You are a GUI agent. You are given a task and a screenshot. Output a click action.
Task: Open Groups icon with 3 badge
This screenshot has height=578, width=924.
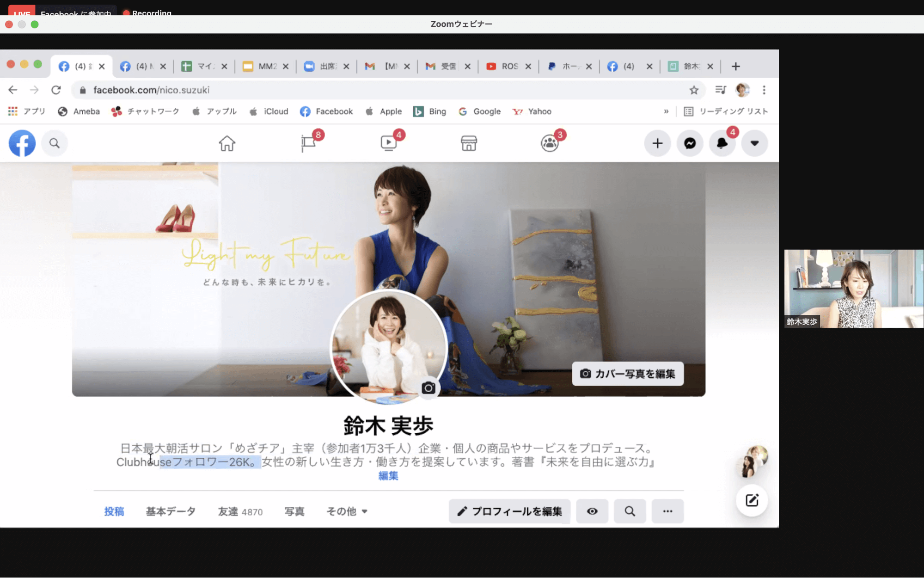click(x=550, y=143)
